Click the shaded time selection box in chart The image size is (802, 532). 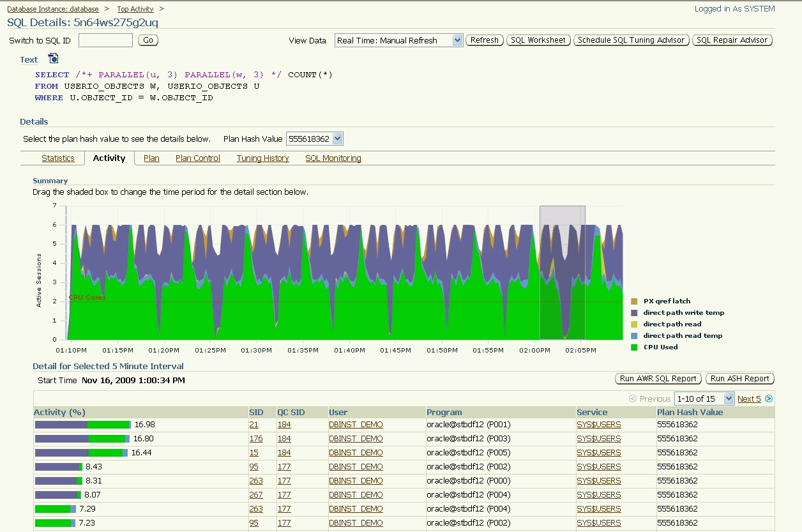click(x=563, y=273)
